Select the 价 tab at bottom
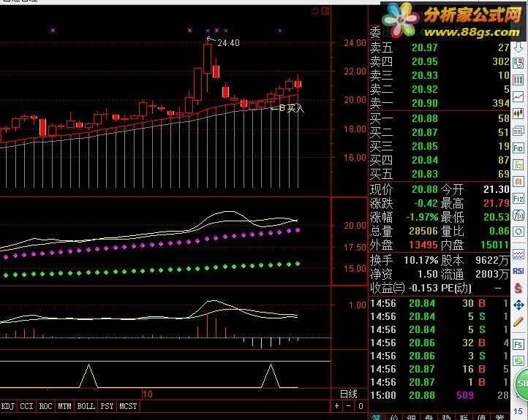Screen dimensions: 528x420 (394, 417)
